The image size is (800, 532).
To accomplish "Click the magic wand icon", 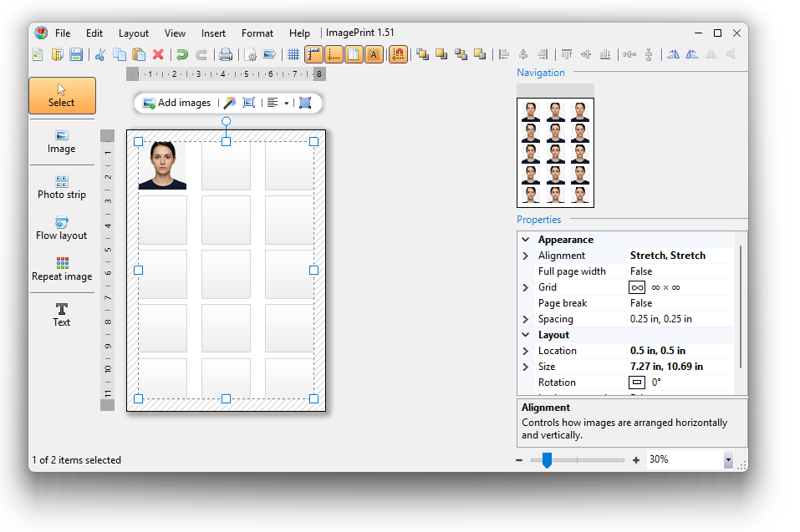I will tap(230, 103).
